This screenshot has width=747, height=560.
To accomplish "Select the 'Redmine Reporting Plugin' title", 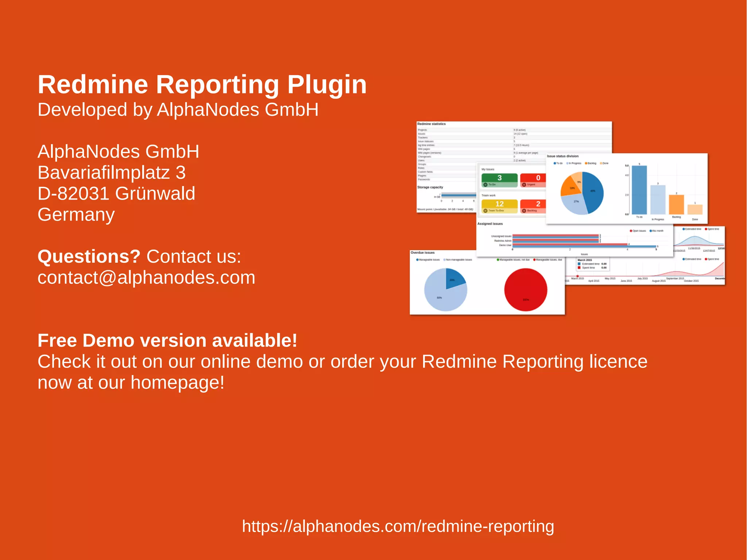I will (202, 85).
